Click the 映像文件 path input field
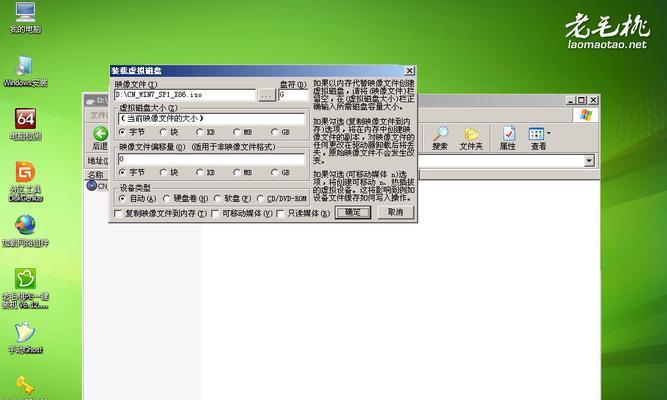The height and width of the screenshot is (400, 667). click(x=185, y=95)
